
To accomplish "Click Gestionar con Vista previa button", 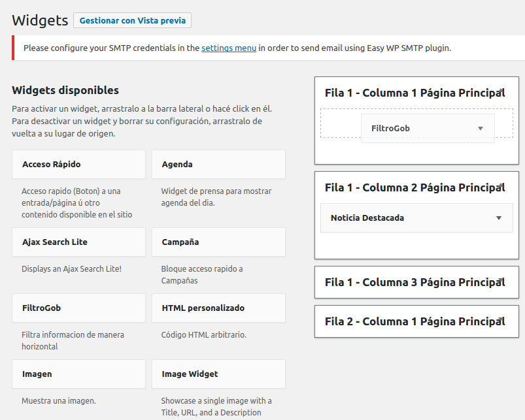I will point(132,20).
